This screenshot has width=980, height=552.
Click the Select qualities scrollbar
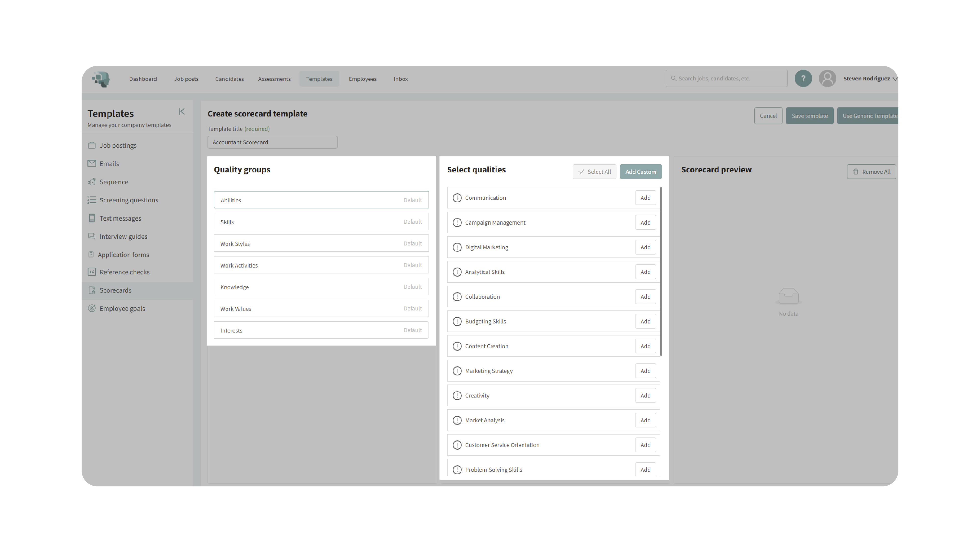coord(661,271)
